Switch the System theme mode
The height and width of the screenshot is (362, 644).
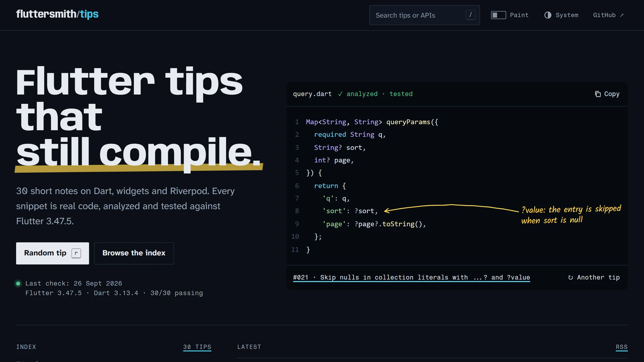pyautogui.click(x=561, y=15)
